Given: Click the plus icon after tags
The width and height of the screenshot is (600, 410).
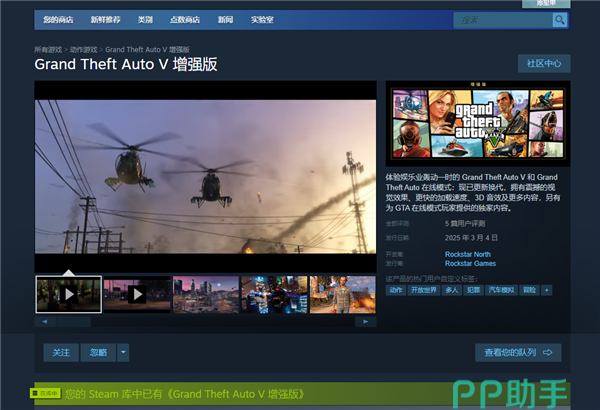Looking at the screenshot, I should click(546, 290).
